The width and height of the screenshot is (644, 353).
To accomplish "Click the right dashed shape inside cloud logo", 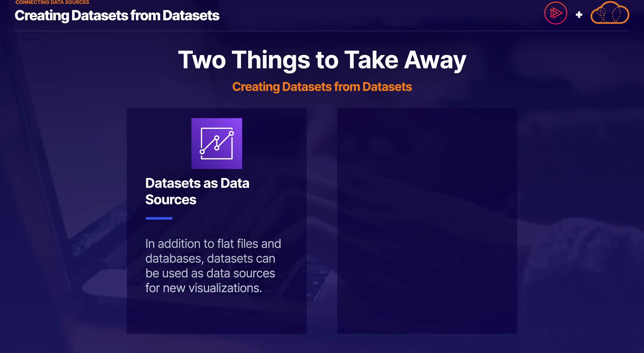I will [x=616, y=14].
